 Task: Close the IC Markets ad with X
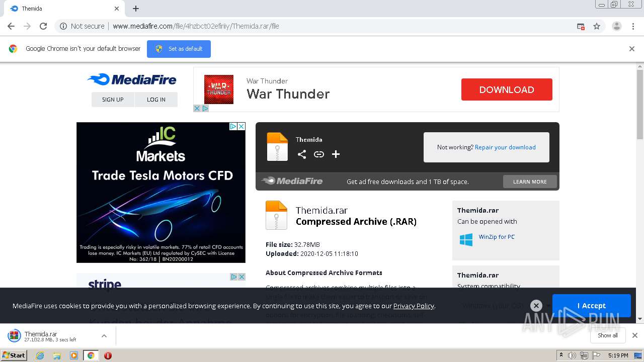point(241,126)
